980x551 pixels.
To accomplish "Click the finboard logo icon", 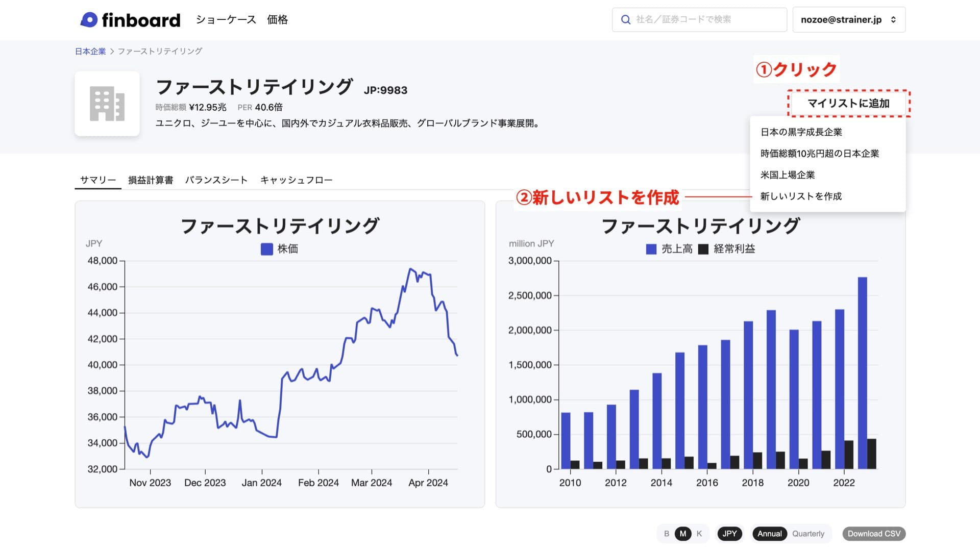I will (89, 20).
